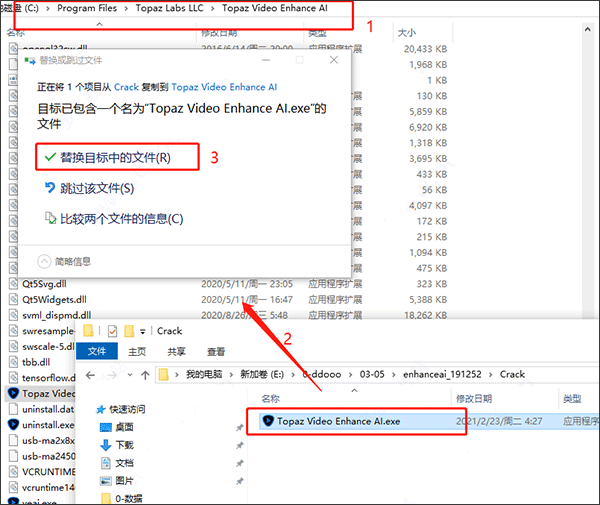This screenshot has width=600, height=505.
Task: Sort Crack files by 名称 column
Action: (x=271, y=399)
